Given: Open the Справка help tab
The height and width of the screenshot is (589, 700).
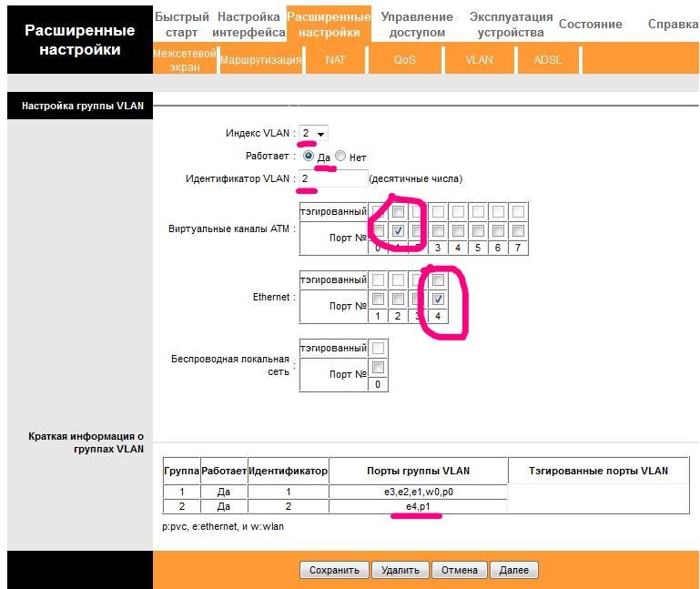Looking at the screenshot, I should click(673, 25).
